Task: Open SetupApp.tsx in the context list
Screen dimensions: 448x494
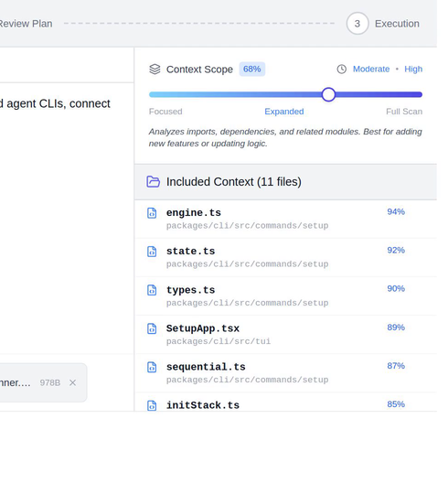Action: coord(285,335)
